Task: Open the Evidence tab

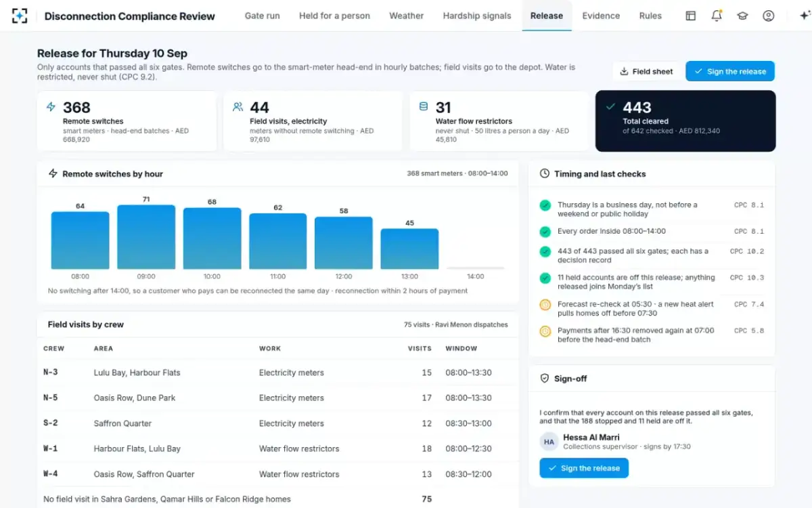Action: click(x=601, y=16)
